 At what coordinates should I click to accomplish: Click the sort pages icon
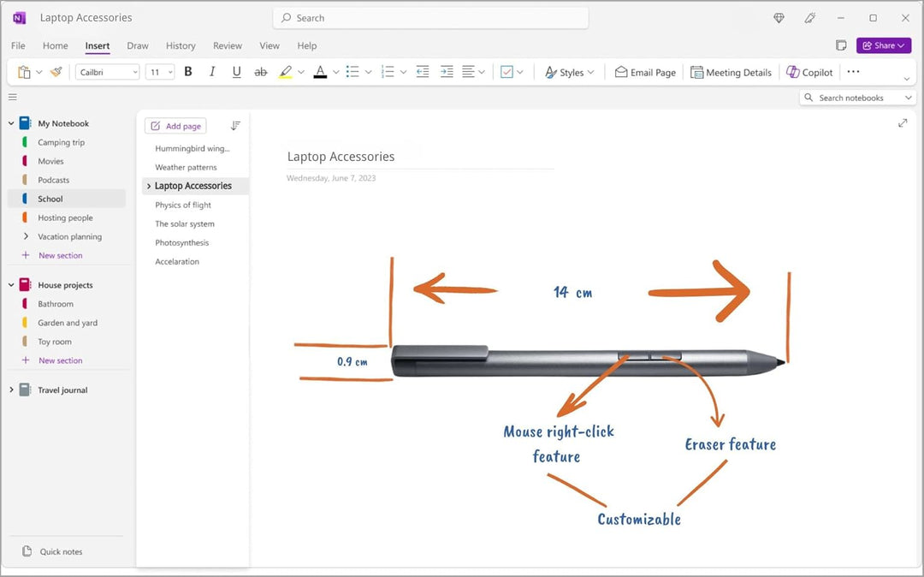(235, 126)
